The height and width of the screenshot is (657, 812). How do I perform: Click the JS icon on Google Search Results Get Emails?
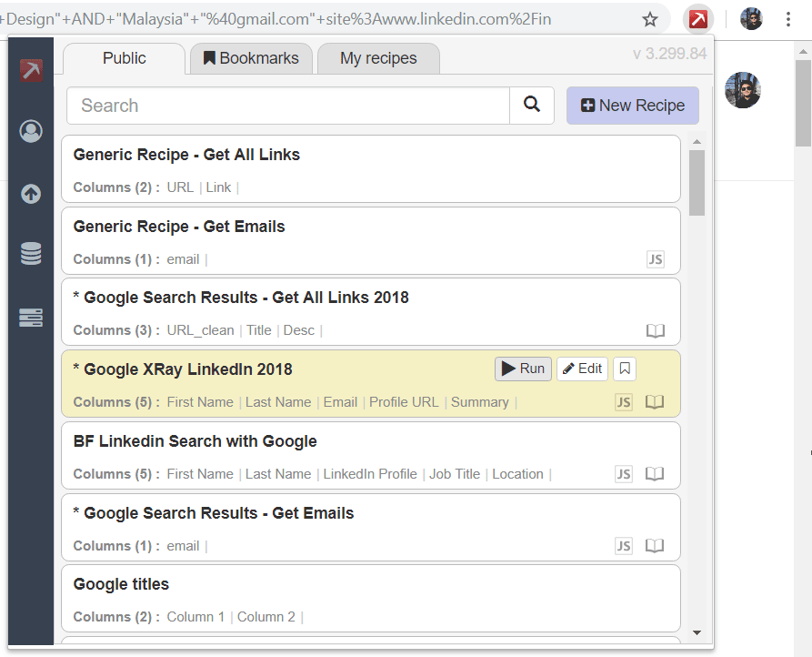coord(624,546)
